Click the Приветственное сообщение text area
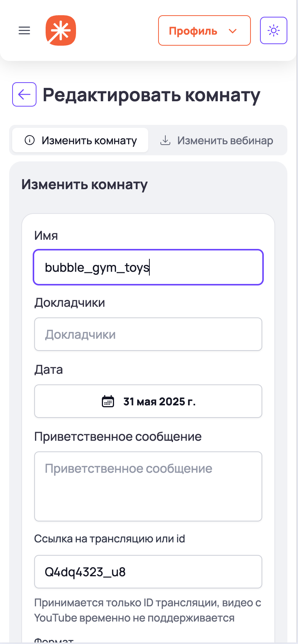298x644 pixels. 148,486
